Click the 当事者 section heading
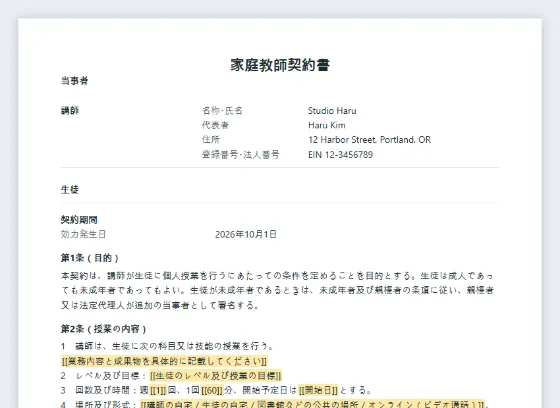This screenshot has width=560, height=408. click(x=74, y=81)
